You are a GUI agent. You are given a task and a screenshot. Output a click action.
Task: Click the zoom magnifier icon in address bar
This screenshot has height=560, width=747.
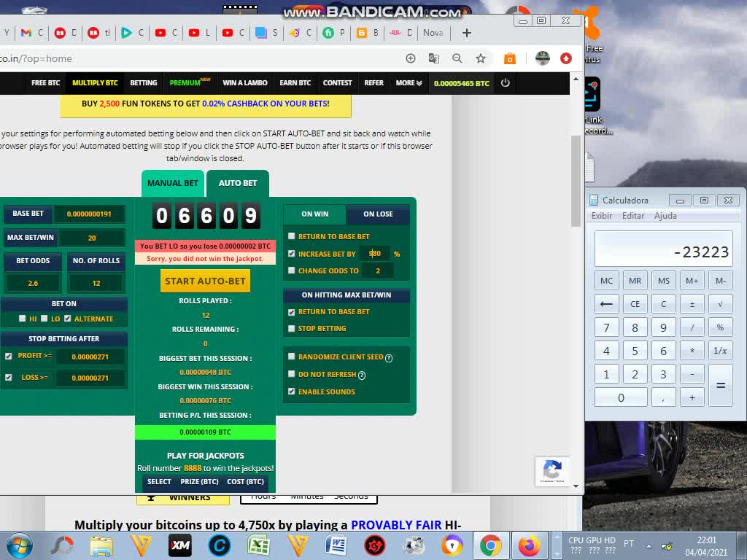click(x=457, y=58)
